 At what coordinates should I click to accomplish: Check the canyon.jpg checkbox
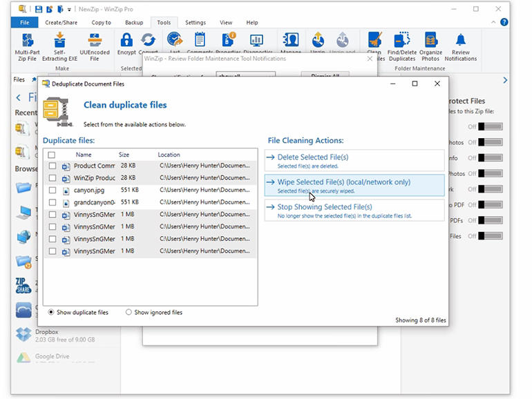click(53, 190)
